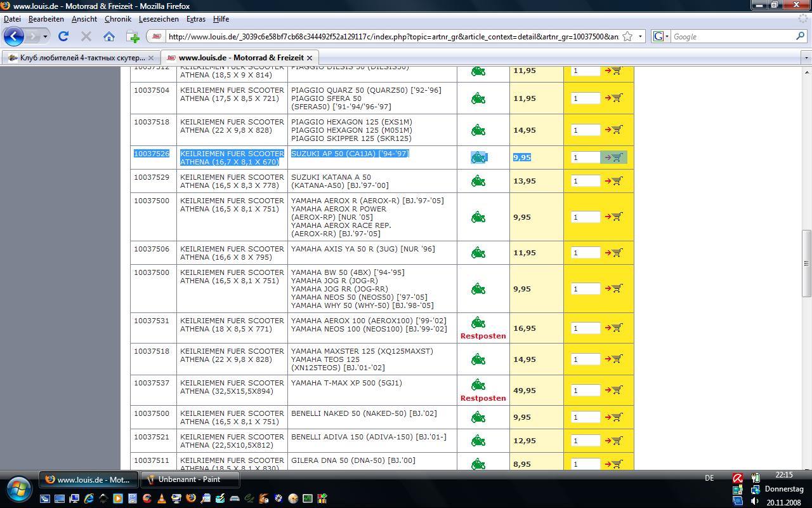Go to the Firefox home page icon
This screenshot has height=508, width=812.
point(109,37)
